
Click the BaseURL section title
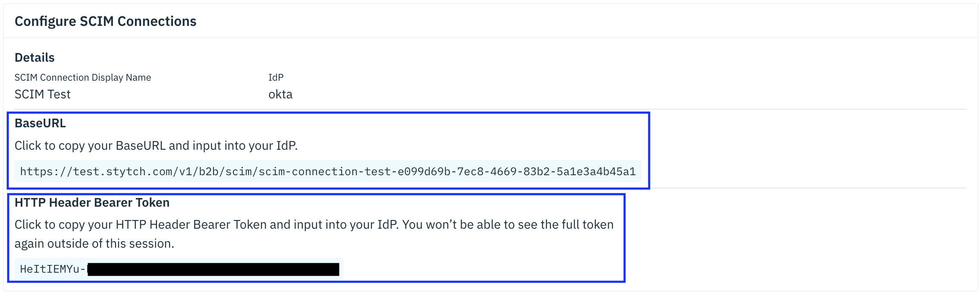[x=39, y=123]
